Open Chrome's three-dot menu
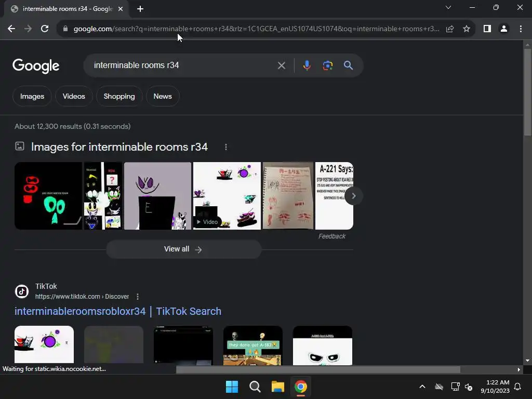This screenshot has width=532, height=399. point(521,29)
